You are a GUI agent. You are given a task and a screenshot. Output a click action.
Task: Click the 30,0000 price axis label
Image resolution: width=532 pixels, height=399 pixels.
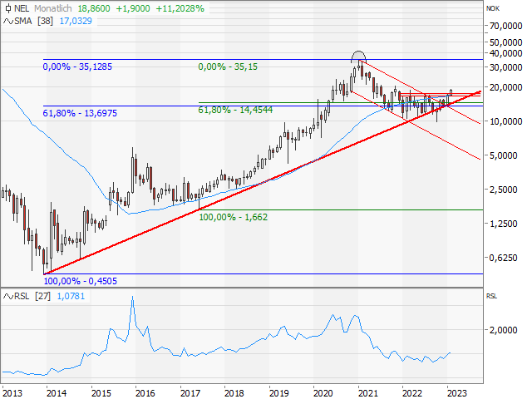(505, 67)
